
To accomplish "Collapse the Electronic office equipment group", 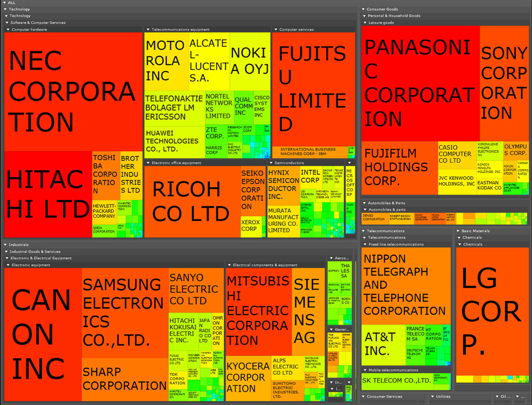I will [x=148, y=163].
